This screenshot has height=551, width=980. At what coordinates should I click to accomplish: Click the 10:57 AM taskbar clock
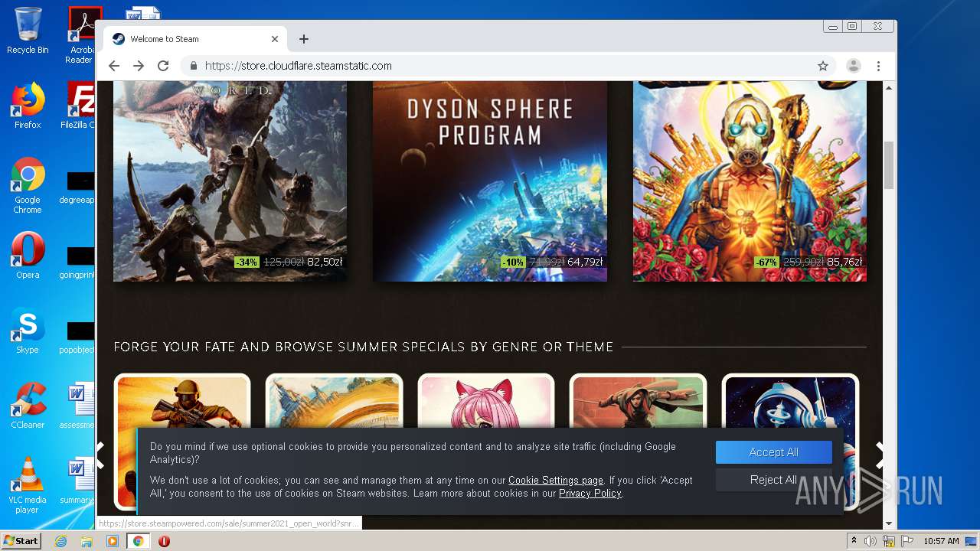pyautogui.click(x=941, y=541)
